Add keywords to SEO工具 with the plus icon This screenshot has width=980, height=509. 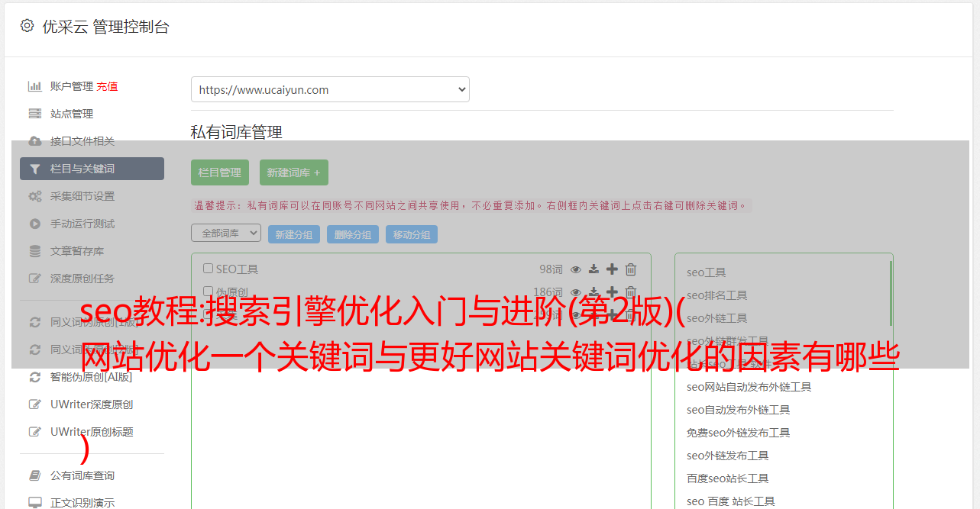612,269
